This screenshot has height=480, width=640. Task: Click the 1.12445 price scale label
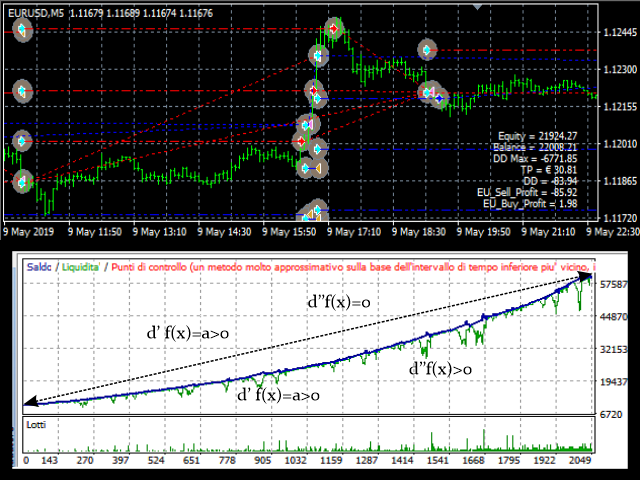(619, 32)
